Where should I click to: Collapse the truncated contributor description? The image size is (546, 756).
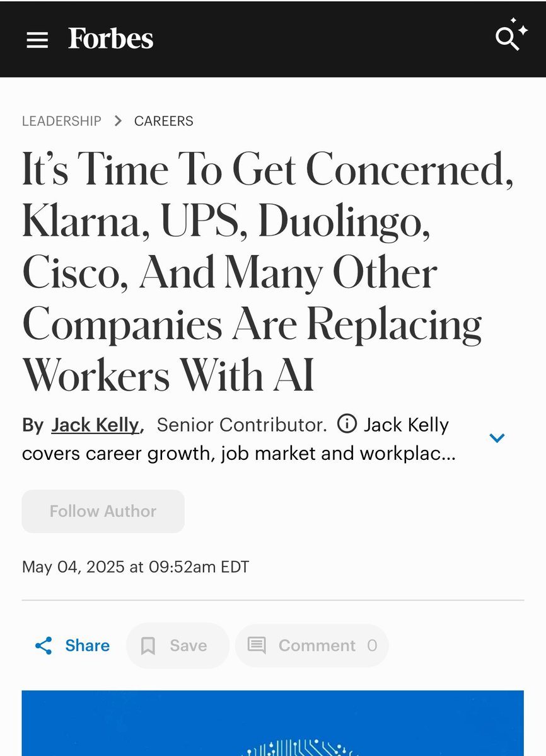pos(497,437)
